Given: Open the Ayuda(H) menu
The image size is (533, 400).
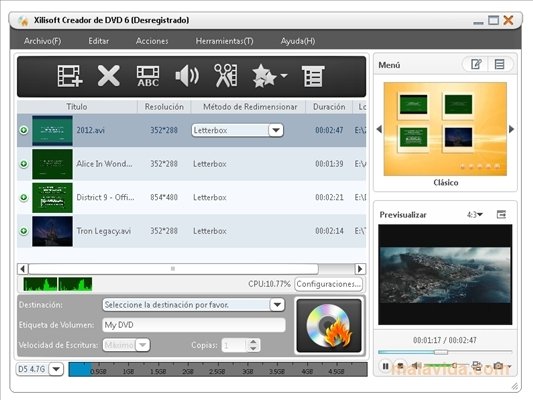Looking at the screenshot, I should (298, 41).
